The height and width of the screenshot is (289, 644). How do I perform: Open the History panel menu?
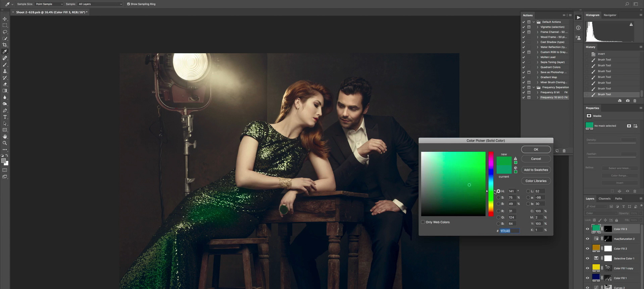pyautogui.click(x=641, y=47)
